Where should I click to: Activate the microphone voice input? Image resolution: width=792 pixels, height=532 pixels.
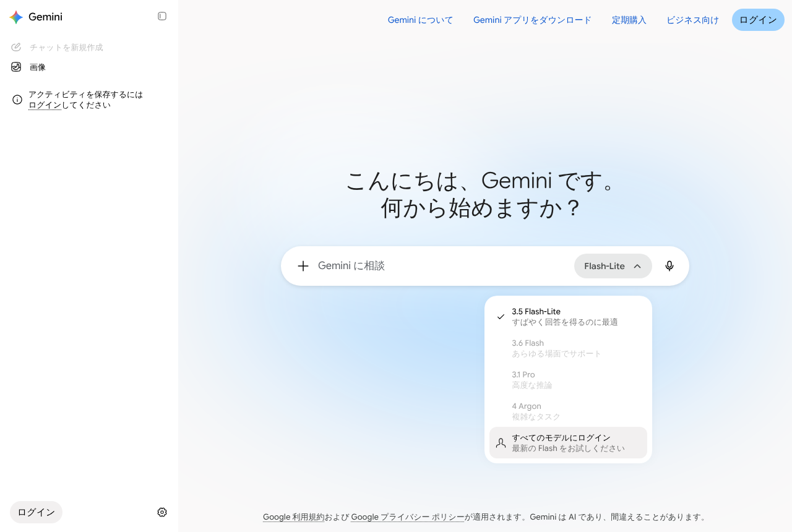(669, 266)
